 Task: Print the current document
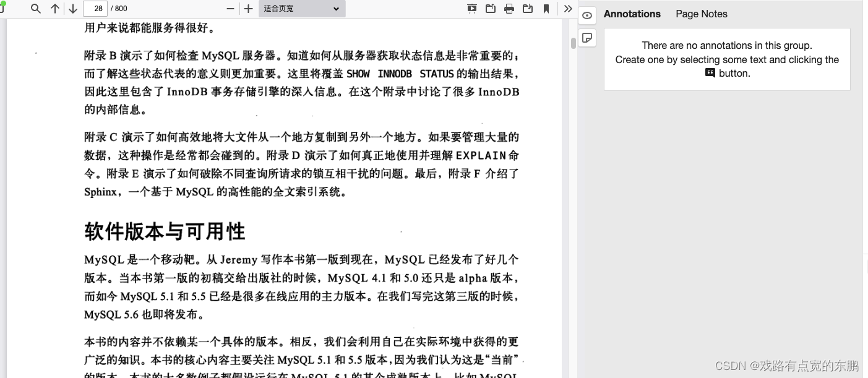click(x=509, y=8)
